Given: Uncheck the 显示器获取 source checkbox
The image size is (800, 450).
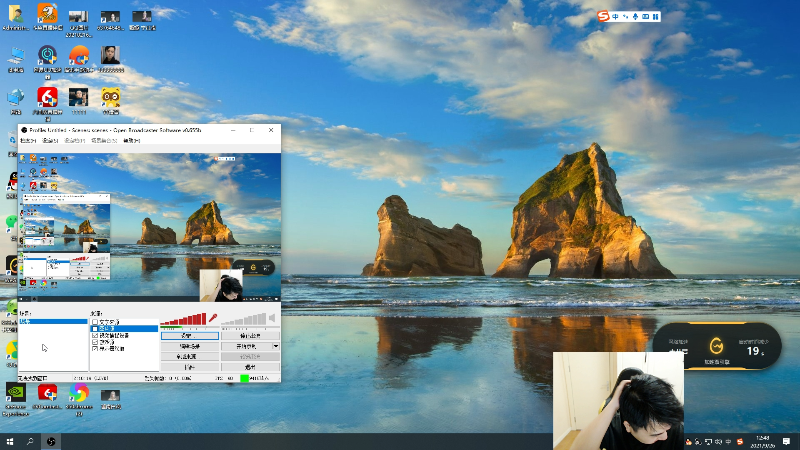Looking at the screenshot, I should pyautogui.click(x=95, y=348).
